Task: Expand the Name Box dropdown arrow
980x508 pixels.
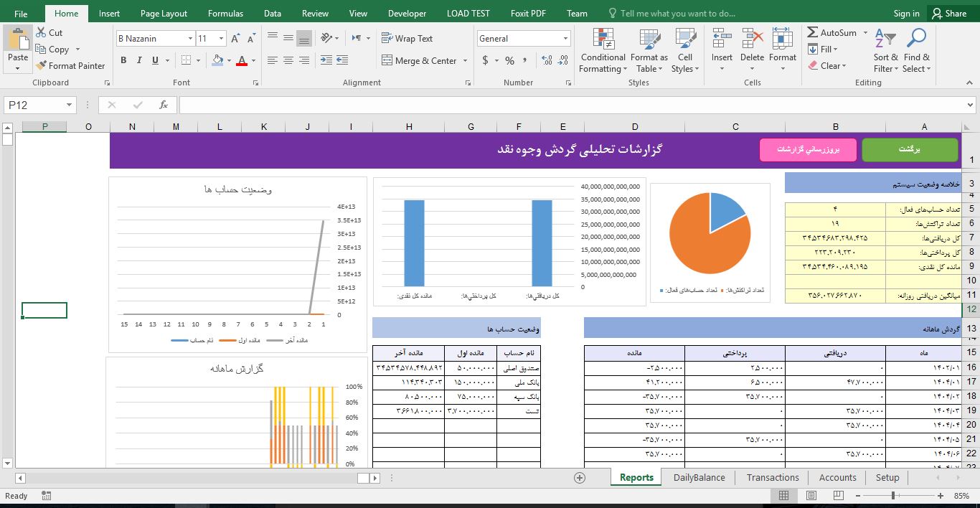Action: click(70, 105)
